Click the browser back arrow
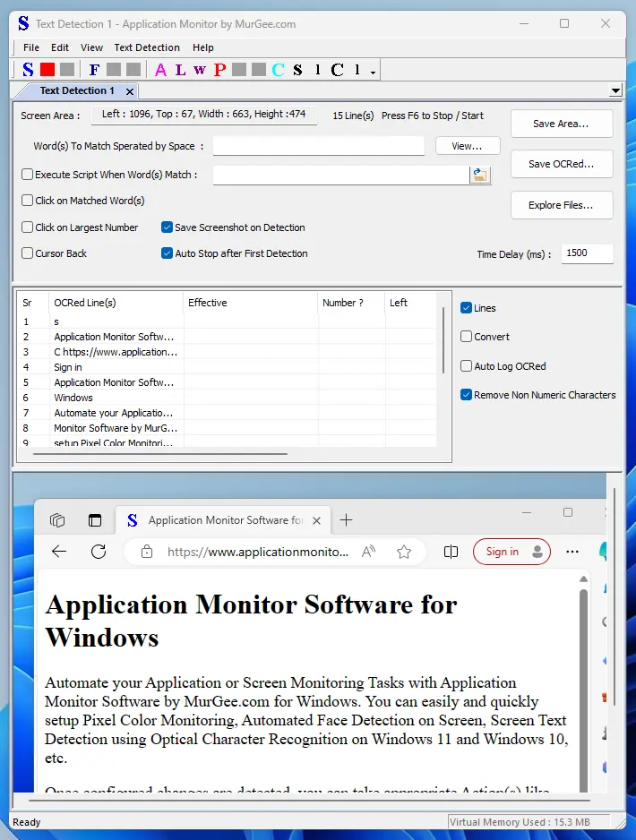 (59, 552)
